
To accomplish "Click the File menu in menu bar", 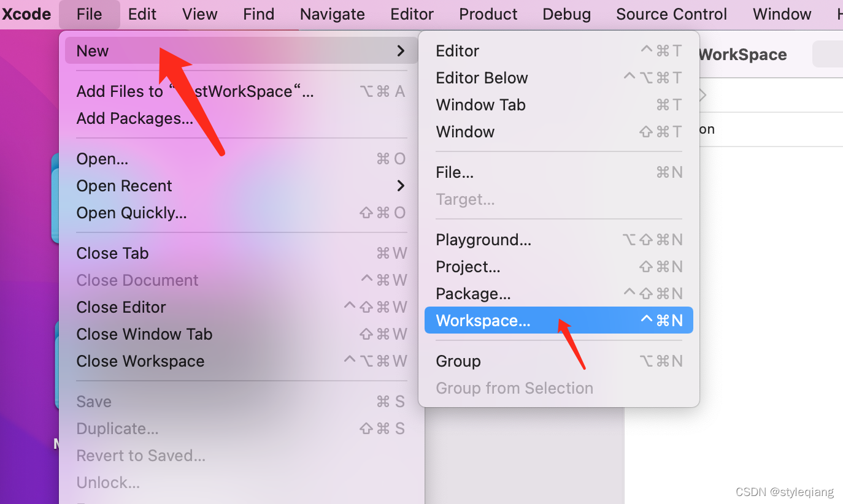I will pos(90,14).
